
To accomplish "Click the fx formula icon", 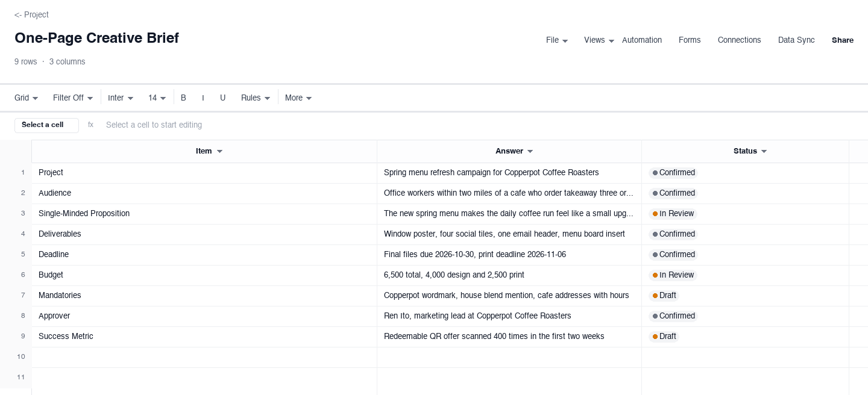I will (91, 125).
